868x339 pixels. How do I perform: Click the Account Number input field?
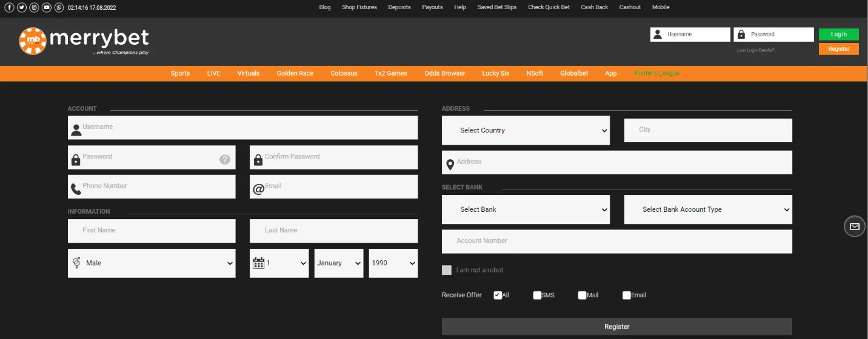(617, 241)
